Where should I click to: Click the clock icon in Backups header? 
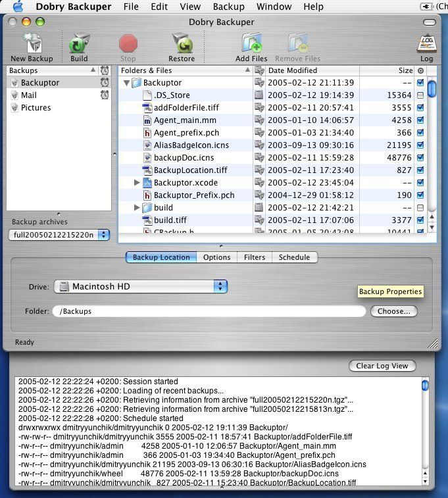pos(105,70)
